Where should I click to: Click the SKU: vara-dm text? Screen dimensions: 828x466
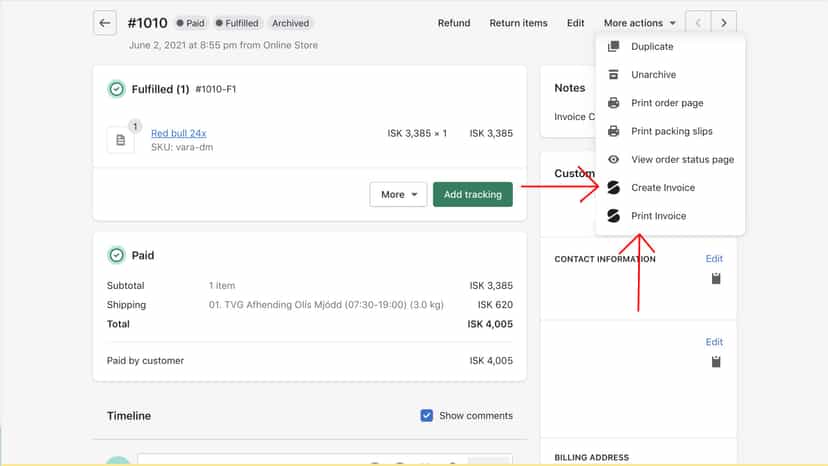(x=182, y=147)
